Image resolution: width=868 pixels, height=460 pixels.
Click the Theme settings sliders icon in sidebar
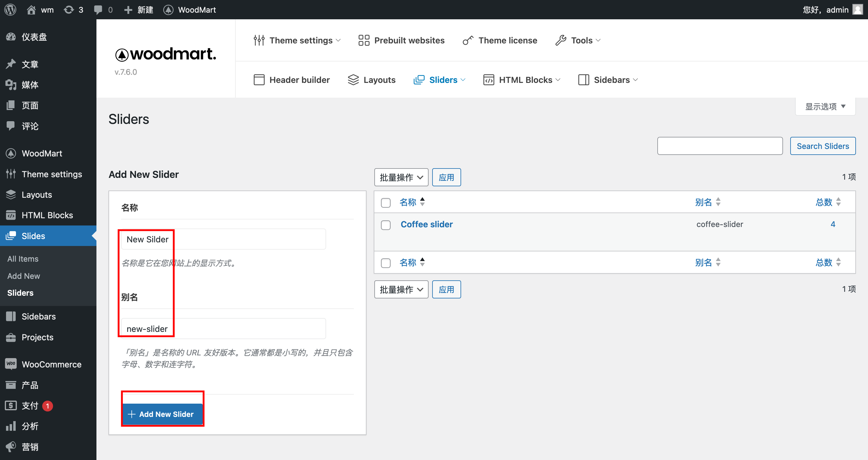coord(11,174)
